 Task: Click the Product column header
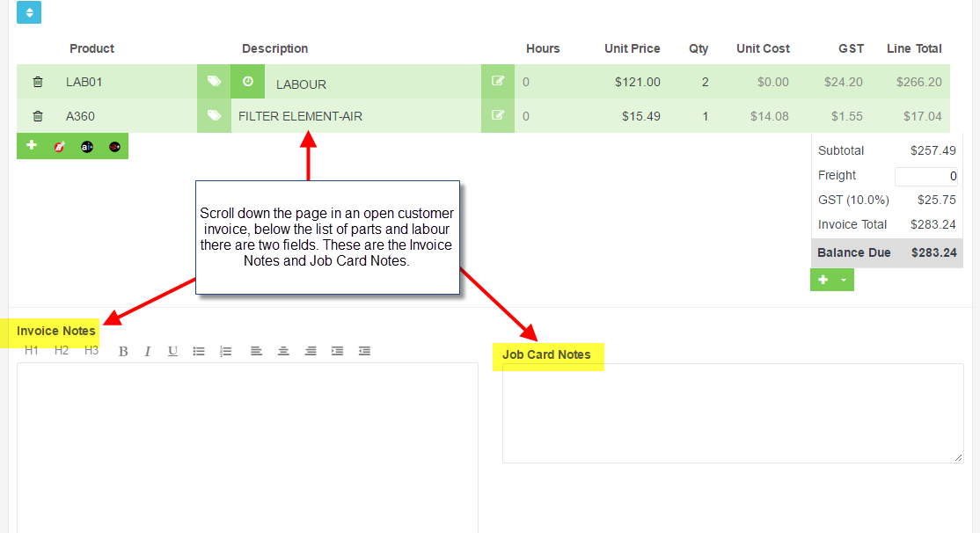91,48
